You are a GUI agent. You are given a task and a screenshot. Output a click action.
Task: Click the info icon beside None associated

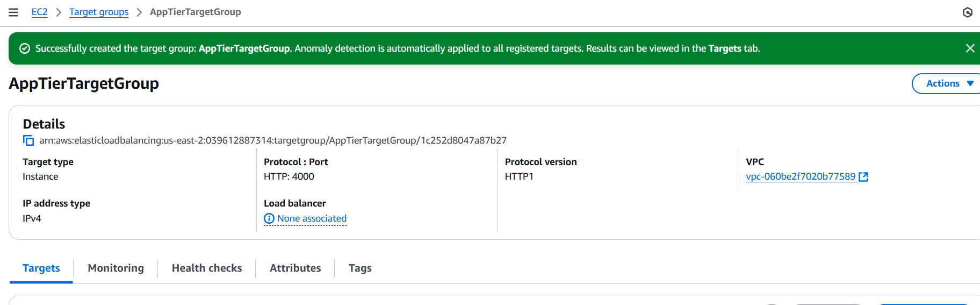(x=269, y=218)
